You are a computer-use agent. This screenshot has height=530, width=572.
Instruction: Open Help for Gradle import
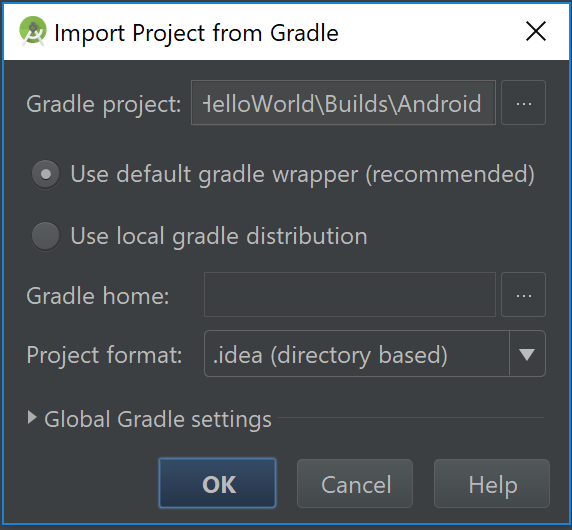click(x=492, y=483)
